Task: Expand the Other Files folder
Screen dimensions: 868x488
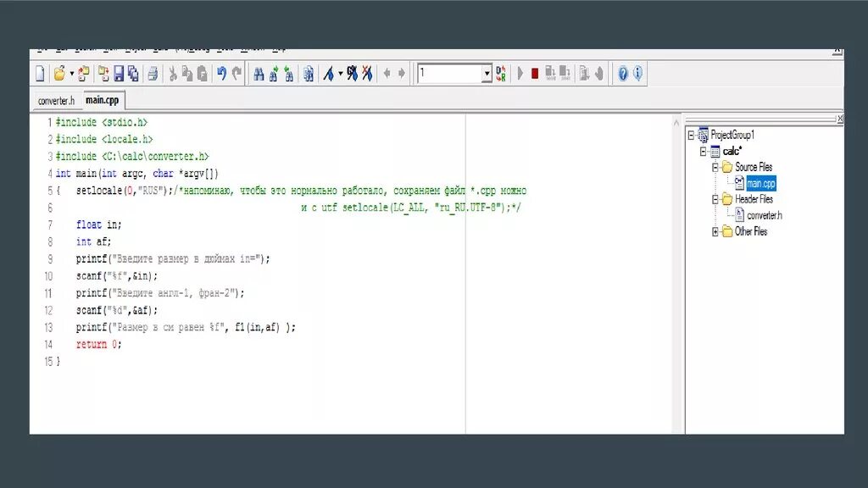Action: (715, 231)
